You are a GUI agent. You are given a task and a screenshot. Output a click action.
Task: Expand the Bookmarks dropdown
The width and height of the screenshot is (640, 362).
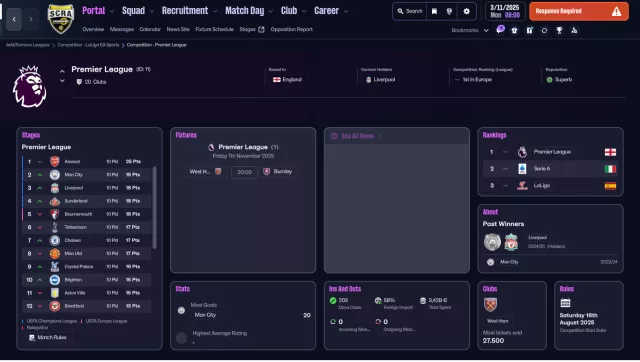(486, 30)
